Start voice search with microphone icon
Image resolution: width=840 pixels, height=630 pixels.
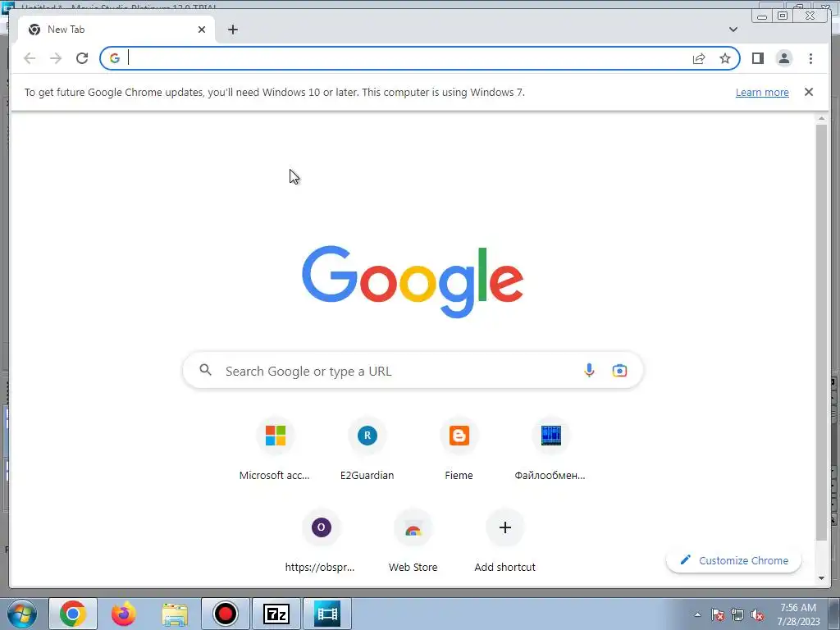[589, 370]
